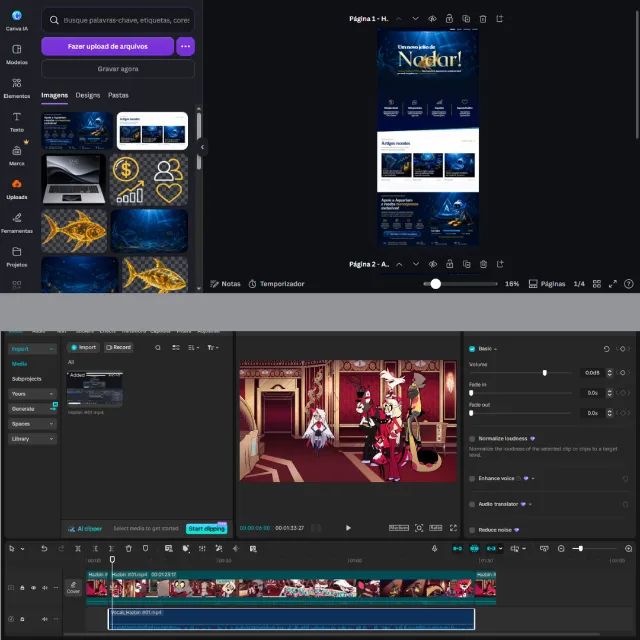The width and height of the screenshot is (640, 640).
Task: Open Canva IA in Canva sidebar
Action: [17, 20]
